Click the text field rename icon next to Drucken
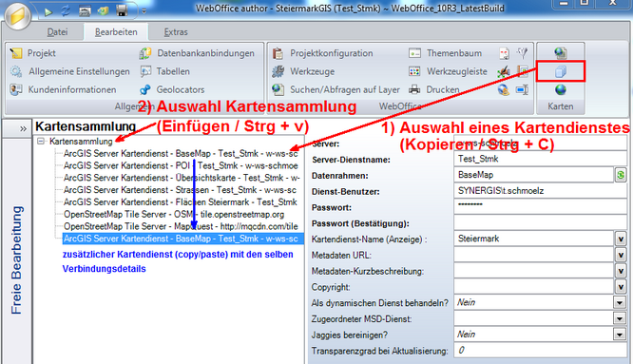 click(x=523, y=89)
